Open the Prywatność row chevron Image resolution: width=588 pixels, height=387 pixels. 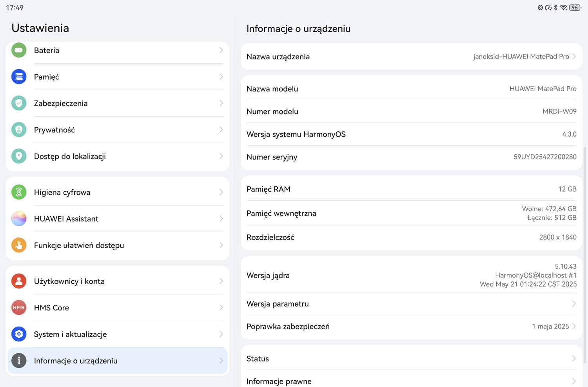click(x=221, y=130)
